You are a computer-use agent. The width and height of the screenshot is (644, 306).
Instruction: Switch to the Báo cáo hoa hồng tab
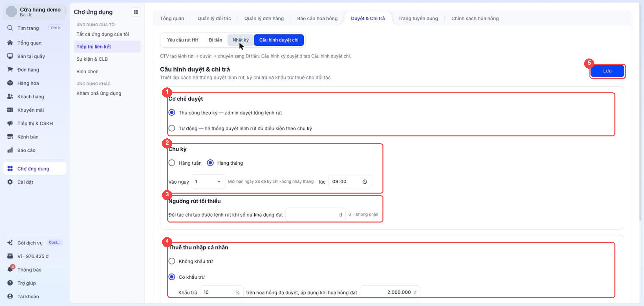pyautogui.click(x=317, y=18)
